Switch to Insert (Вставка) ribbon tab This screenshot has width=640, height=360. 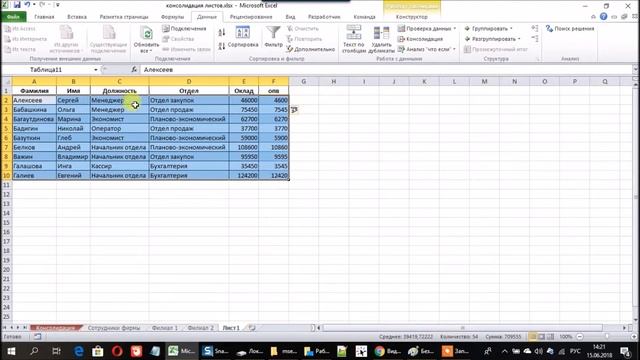[77, 17]
